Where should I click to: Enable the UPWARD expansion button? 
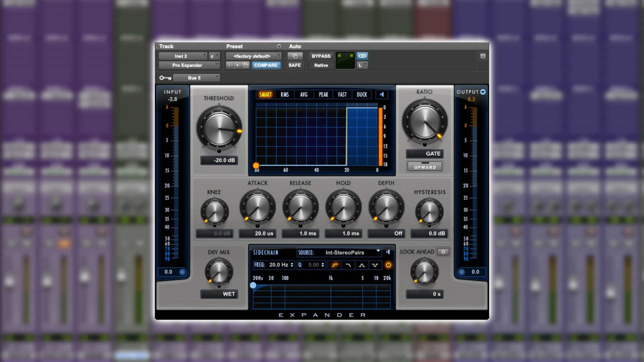(425, 166)
